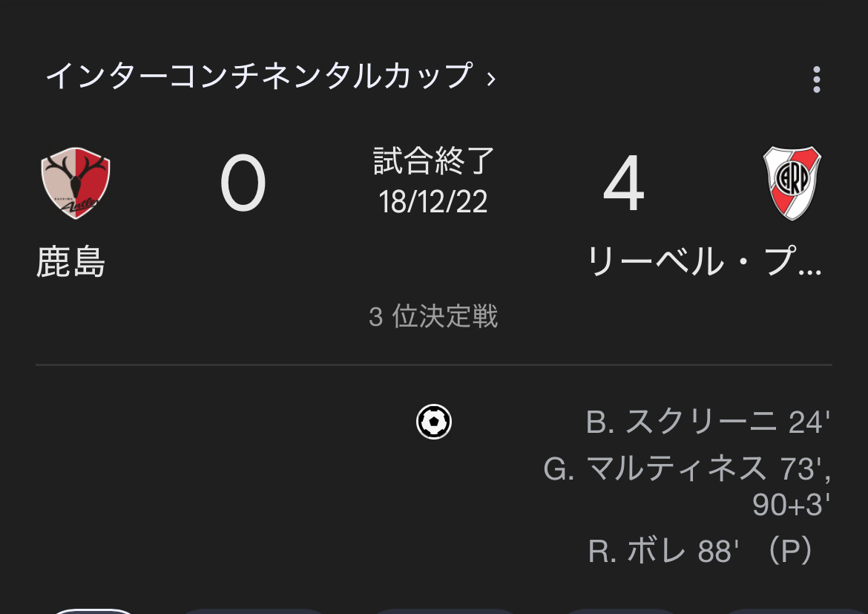
Task: Tap the 試合終了 match status text
Action: tap(434, 161)
